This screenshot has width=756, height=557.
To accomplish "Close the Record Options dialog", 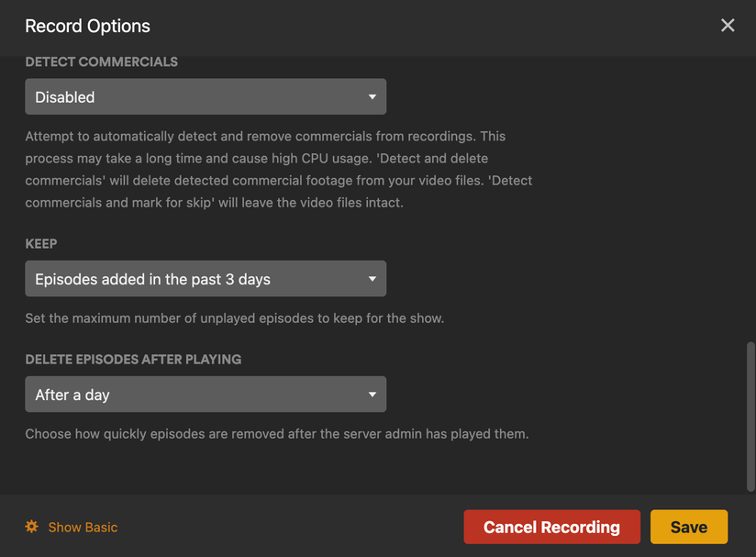I will (x=728, y=26).
